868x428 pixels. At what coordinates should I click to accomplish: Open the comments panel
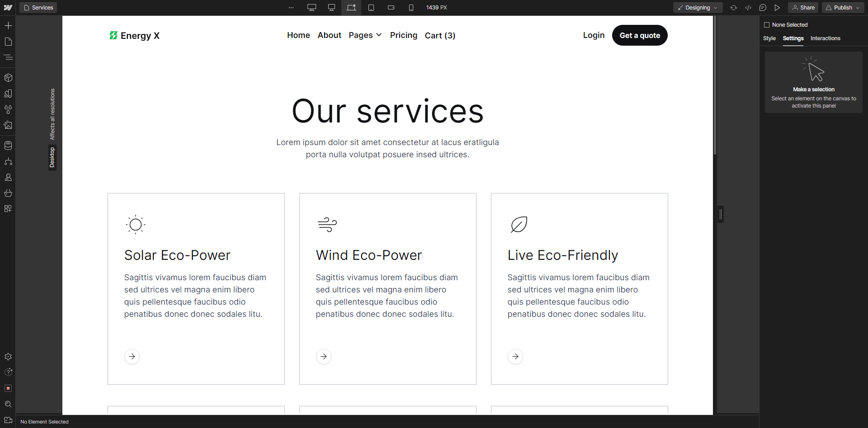click(x=763, y=8)
